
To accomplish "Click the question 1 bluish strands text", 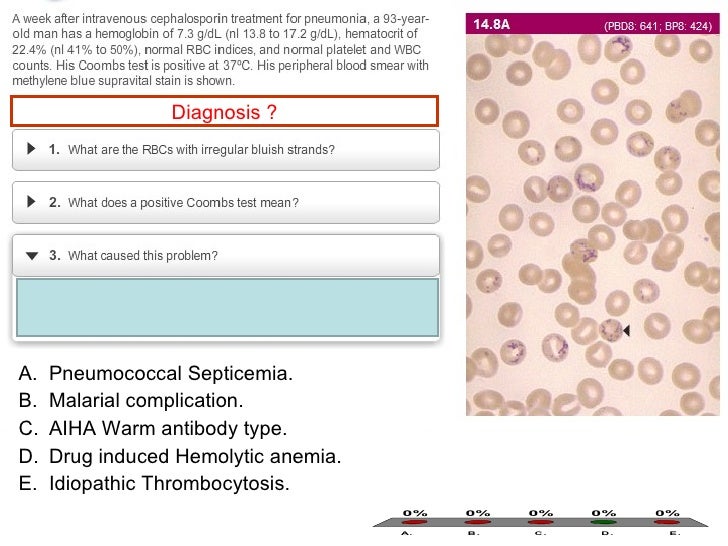I will pyautogui.click(x=201, y=150).
